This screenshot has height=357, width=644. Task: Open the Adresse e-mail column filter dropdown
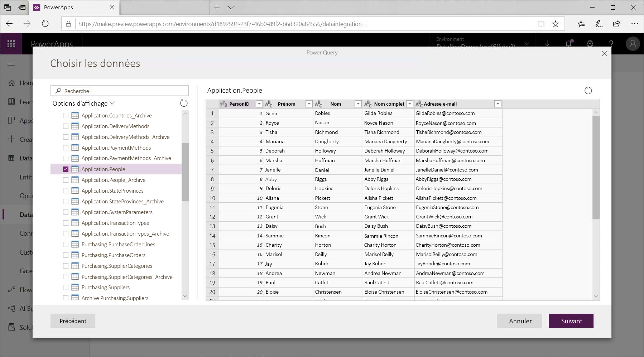coord(498,104)
